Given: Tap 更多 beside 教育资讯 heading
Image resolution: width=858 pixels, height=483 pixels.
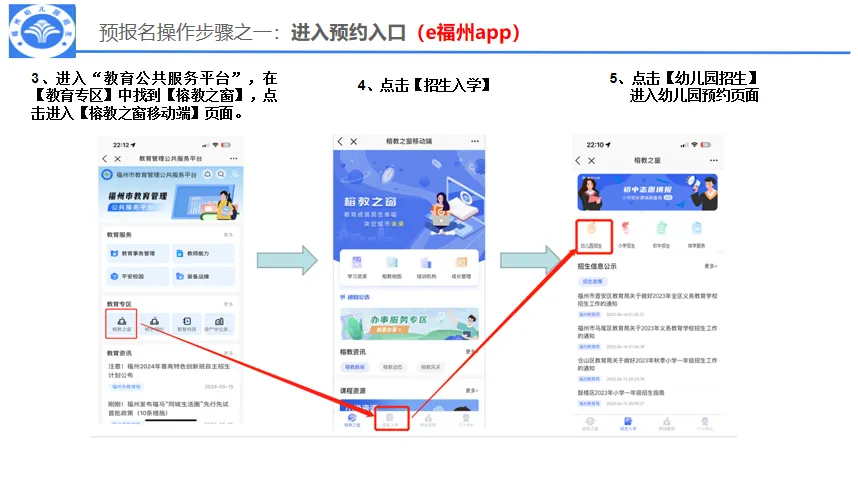Looking at the screenshot, I should (x=228, y=353).
